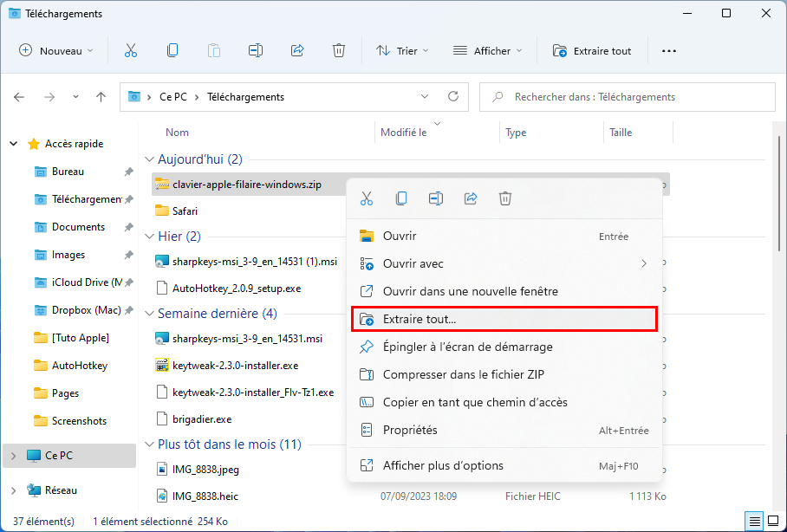Image resolution: width=787 pixels, height=532 pixels.
Task: Choose Extraire tout... in the context menu
Action: coord(504,319)
